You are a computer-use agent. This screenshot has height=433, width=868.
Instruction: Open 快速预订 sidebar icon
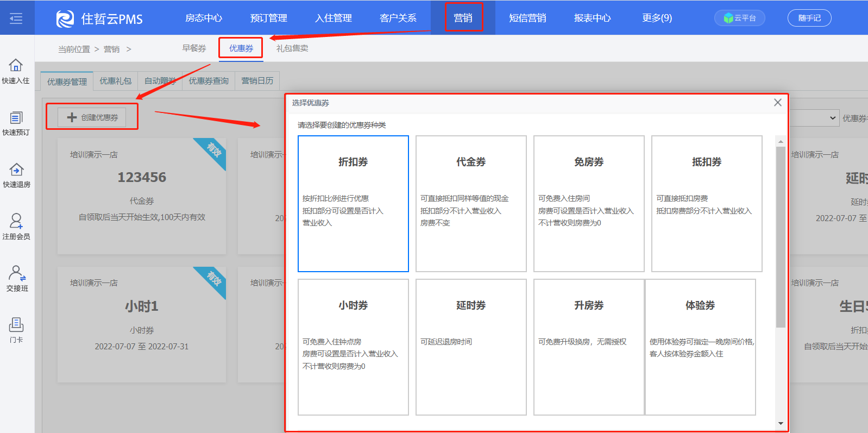tap(16, 118)
